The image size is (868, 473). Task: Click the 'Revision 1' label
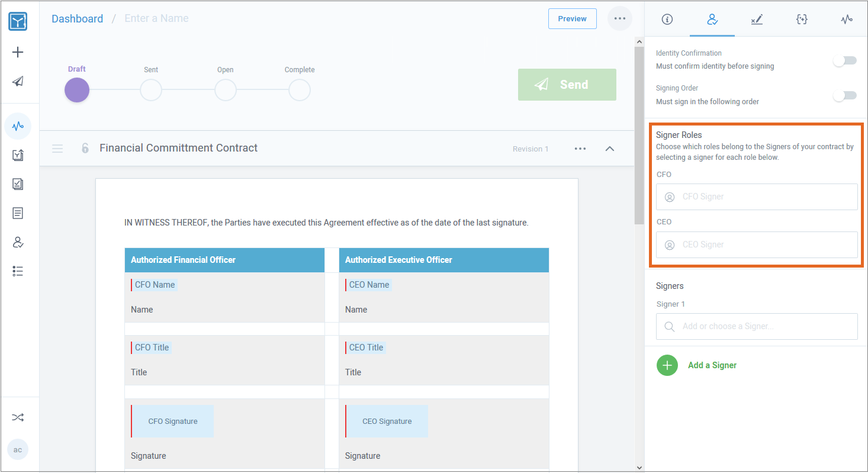[531, 149]
